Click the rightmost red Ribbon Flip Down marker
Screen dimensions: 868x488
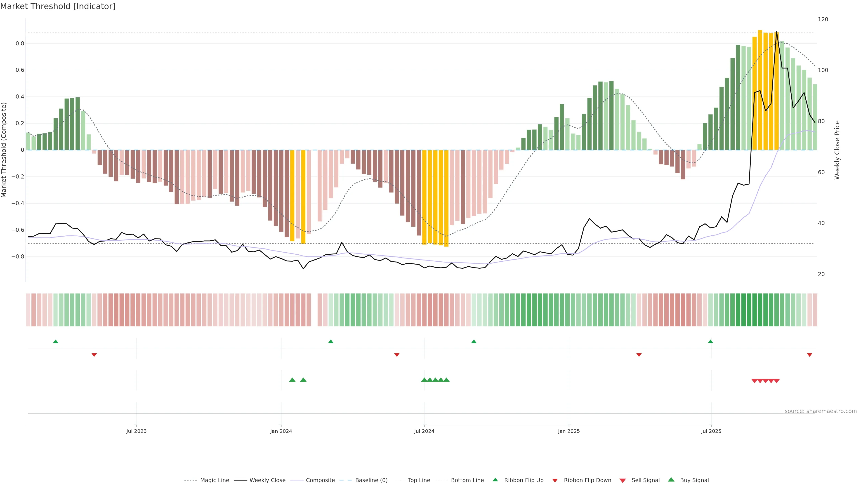[x=809, y=355]
